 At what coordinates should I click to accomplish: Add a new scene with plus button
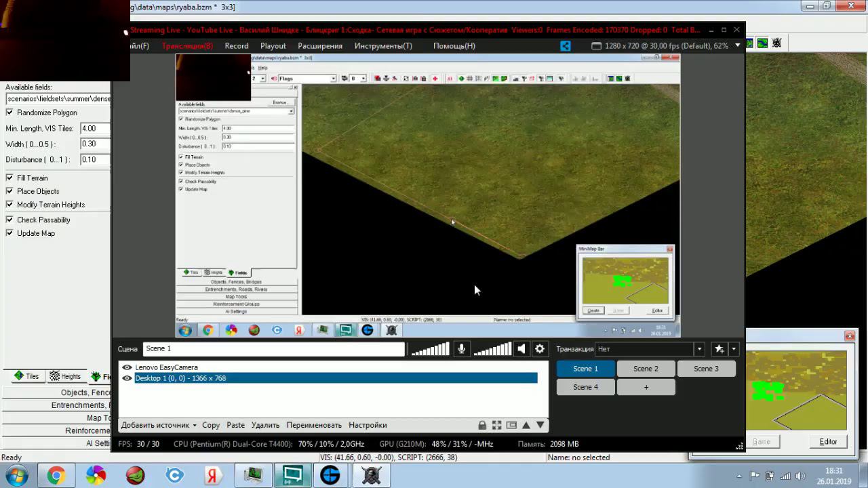pyautogui.click(x=646, y=387)
